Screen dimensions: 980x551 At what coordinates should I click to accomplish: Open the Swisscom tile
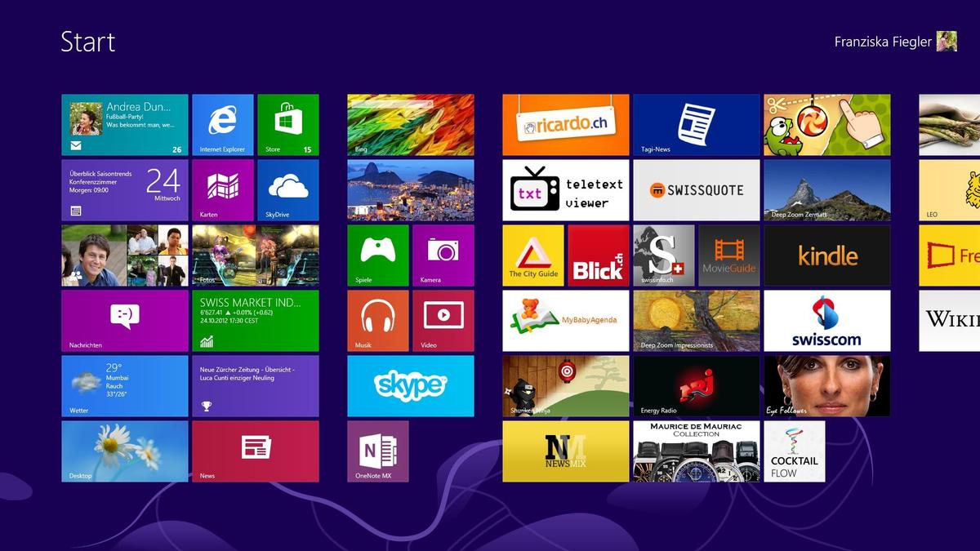(x=827, y=321)
